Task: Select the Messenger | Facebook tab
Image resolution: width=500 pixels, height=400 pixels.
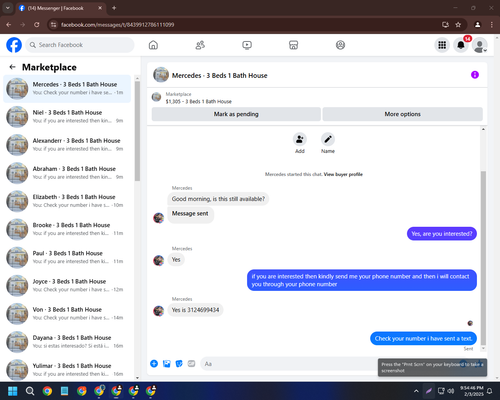Action: coord(60,8)
